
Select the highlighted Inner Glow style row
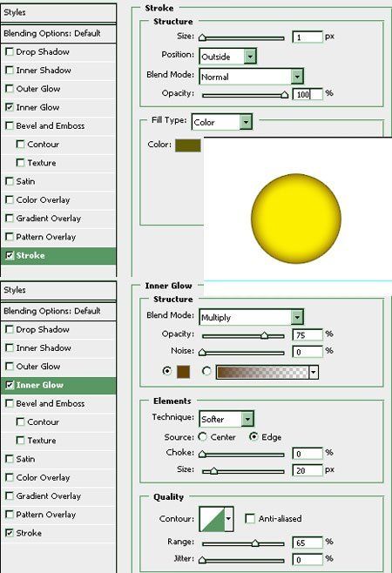[58, 385]
